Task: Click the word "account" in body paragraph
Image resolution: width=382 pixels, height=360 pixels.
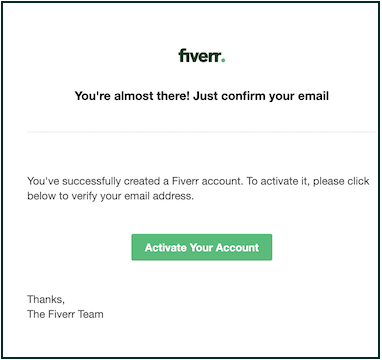Action: [222, 182]
